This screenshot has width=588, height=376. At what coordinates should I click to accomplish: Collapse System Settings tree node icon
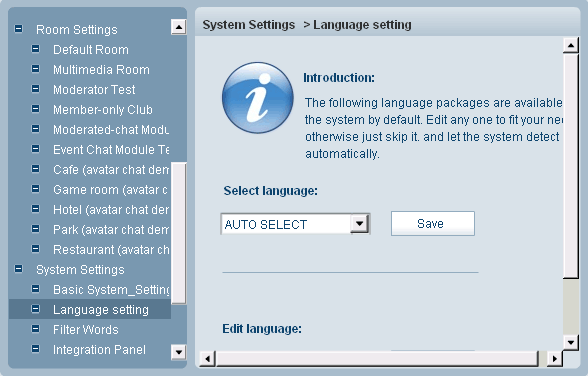pos(18,269)
